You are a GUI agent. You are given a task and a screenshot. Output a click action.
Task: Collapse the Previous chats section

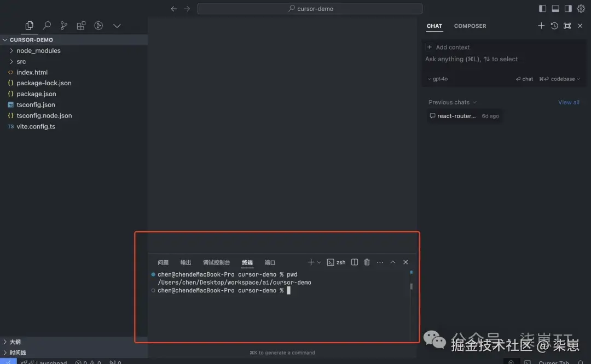tap(453, 102)
